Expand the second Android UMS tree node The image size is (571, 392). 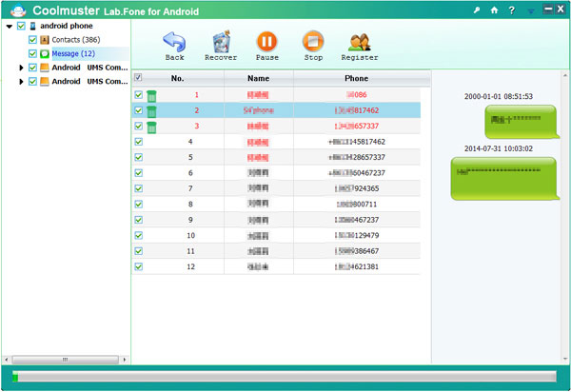(21, 82)
